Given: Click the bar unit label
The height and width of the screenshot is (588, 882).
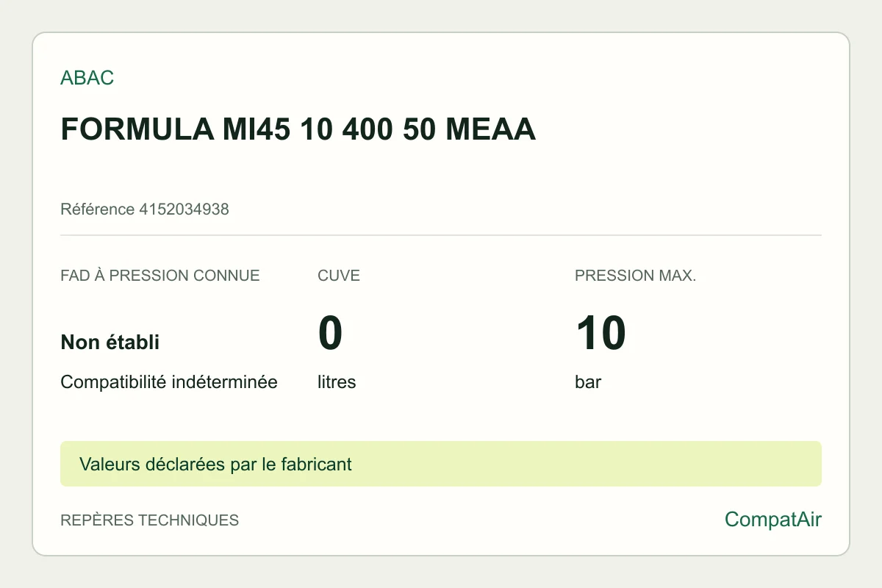Looking at the screenshot, I should (x=588, y=382).
